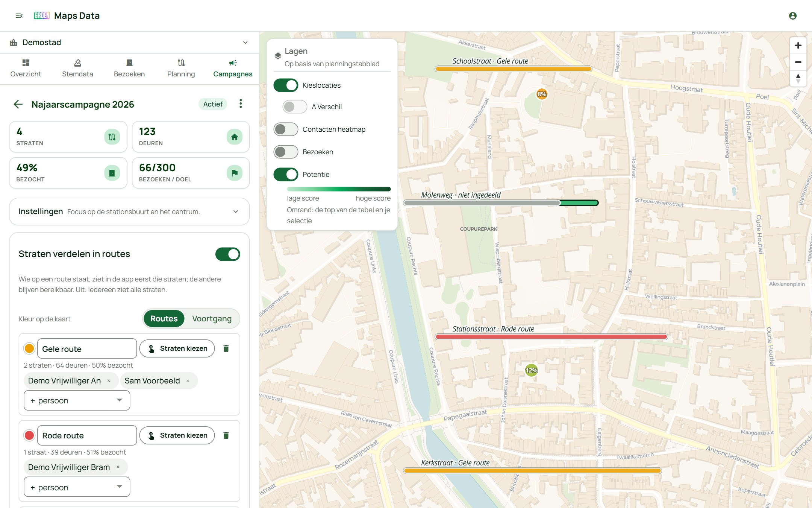812x508 pixels.
Task: Zoom out on the map
Action: (798, 62)
